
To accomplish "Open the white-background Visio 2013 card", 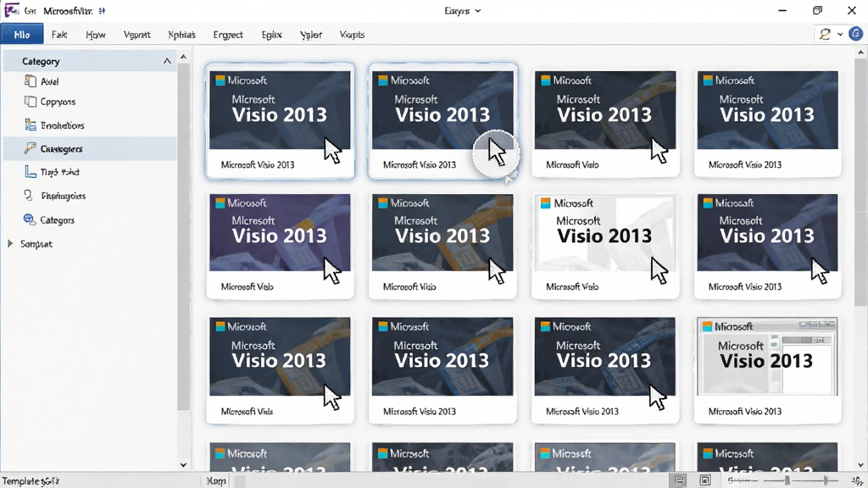I will coord(604,247).
